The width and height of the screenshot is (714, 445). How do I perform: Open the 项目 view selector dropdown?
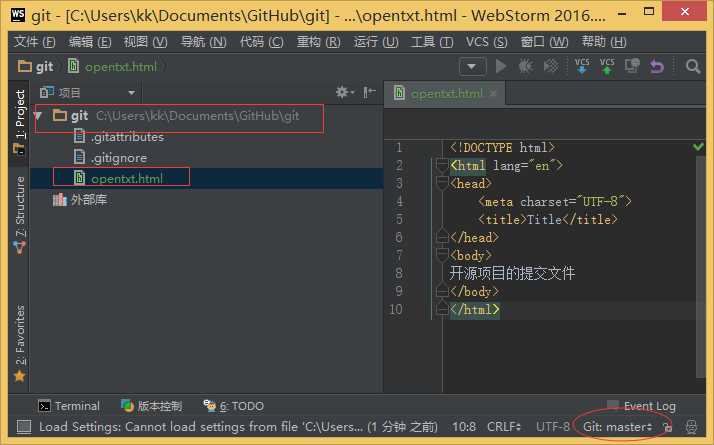coord(87,93)
